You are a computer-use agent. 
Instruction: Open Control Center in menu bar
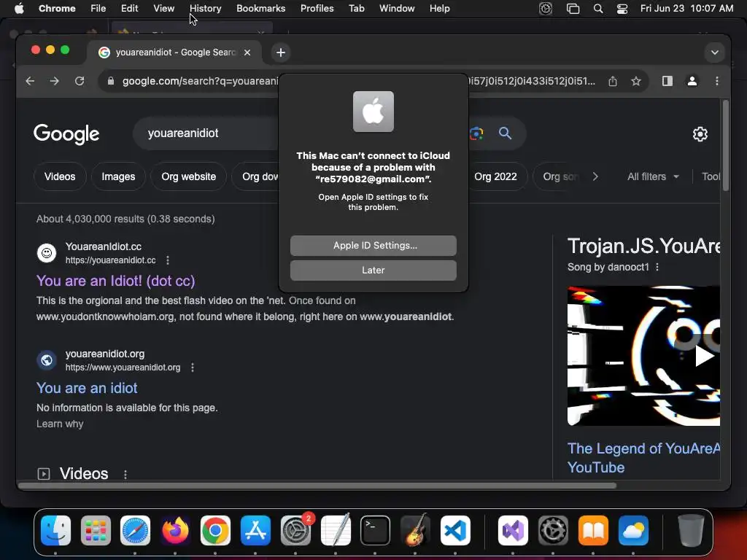(x=622, y=9)
